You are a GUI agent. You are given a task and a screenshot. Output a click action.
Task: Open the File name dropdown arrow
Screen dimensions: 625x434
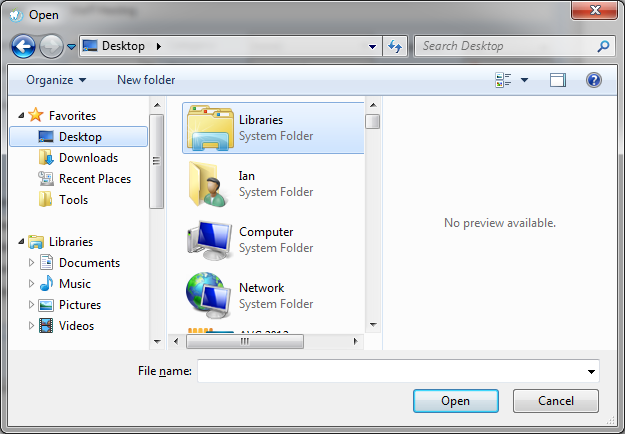[591, 371]
